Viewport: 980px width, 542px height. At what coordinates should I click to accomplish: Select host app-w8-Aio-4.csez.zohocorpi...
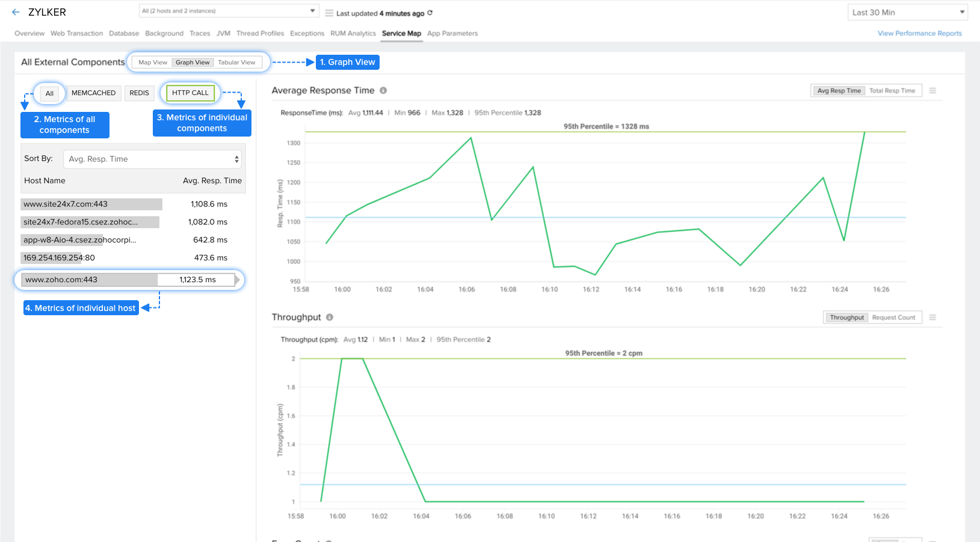[80, 239]
